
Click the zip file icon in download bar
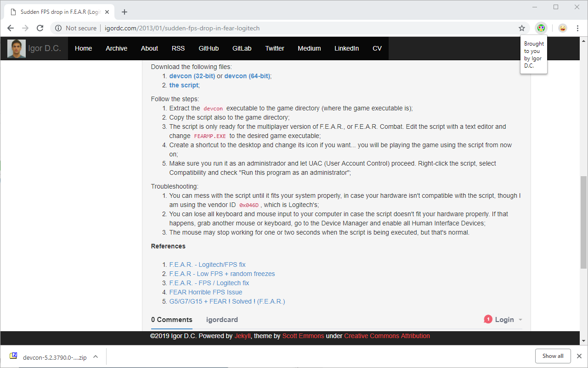pos(13,356)
